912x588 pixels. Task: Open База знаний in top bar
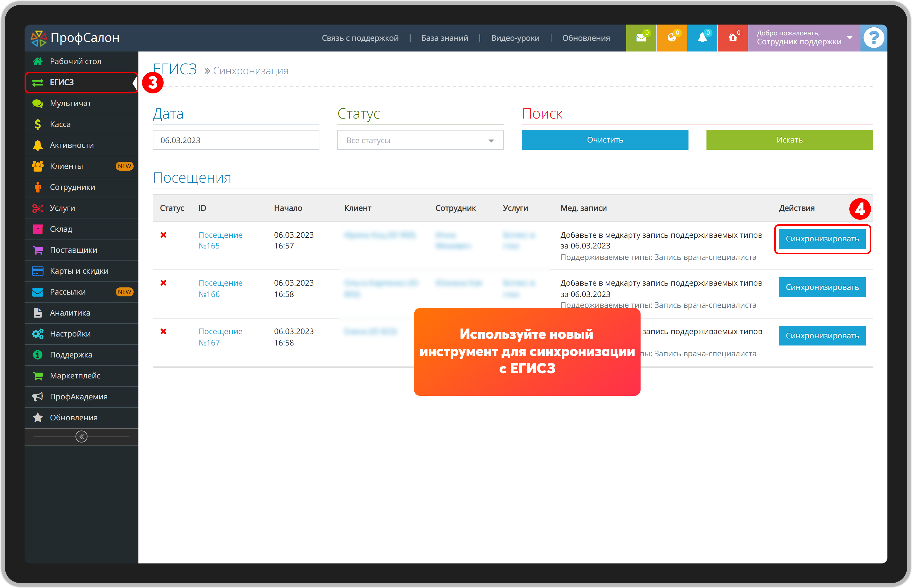pyautogui.click(x=445, y=38)
